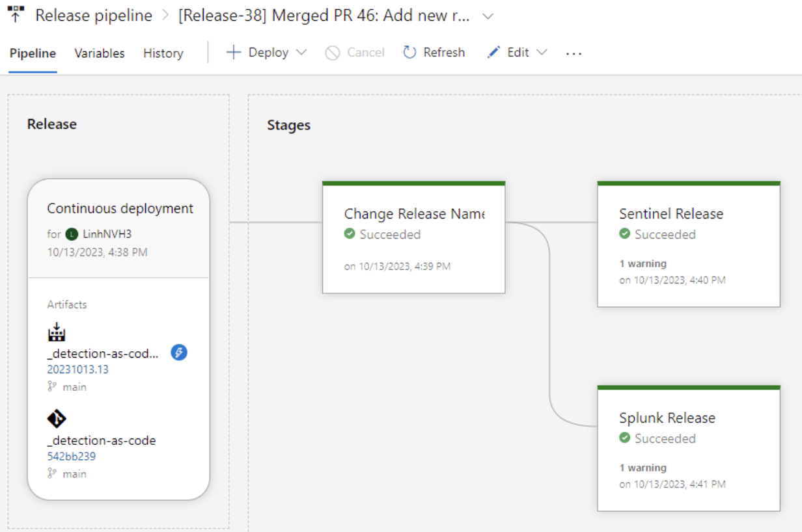This screenshot has width=802, height=532.
Task: Select the Pipeline tab
Action: 33,53
